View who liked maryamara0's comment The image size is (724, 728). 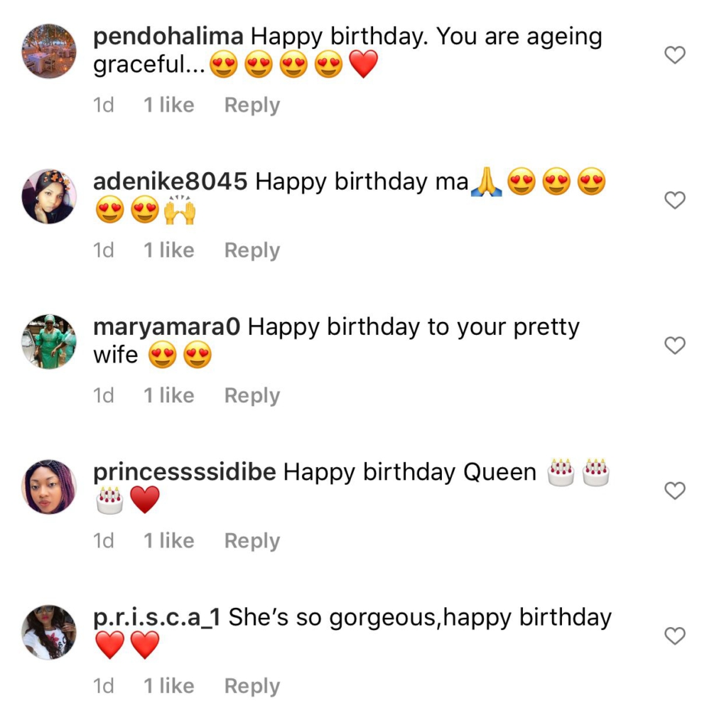coord(168,395)
